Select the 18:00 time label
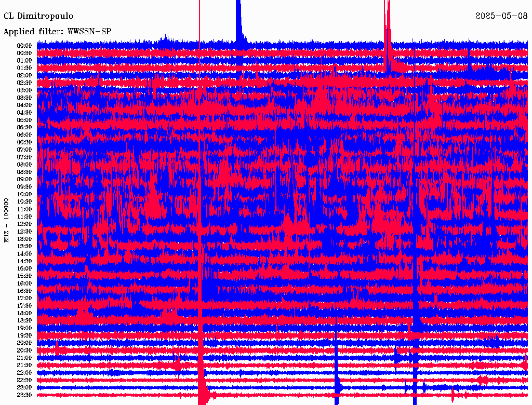The width and height of the screenshot is (532, 405). 24,314
